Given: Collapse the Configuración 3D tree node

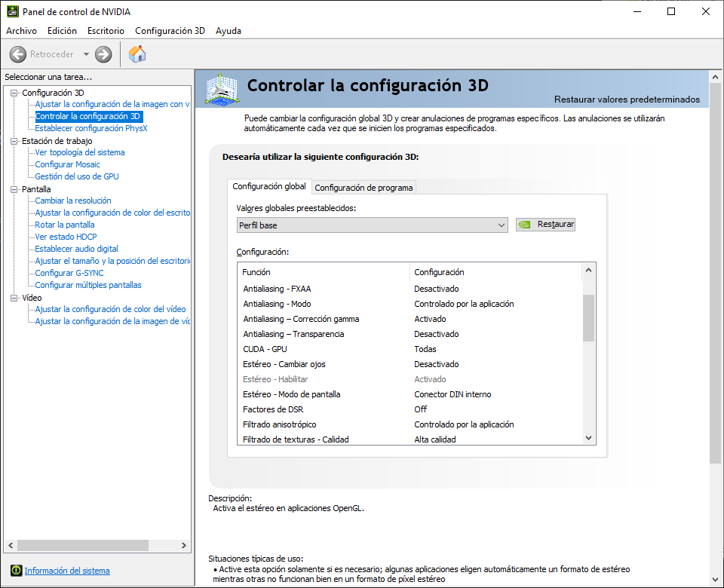Looking at the screenshot, I should click(x=14, y=93).
